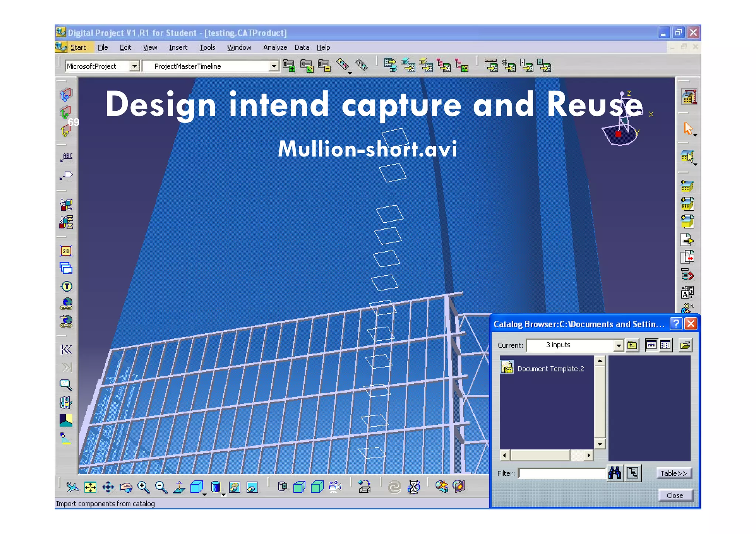756x534 pixels.
Task: Open the Analyze menu
Action: click(x=275, y=48)
